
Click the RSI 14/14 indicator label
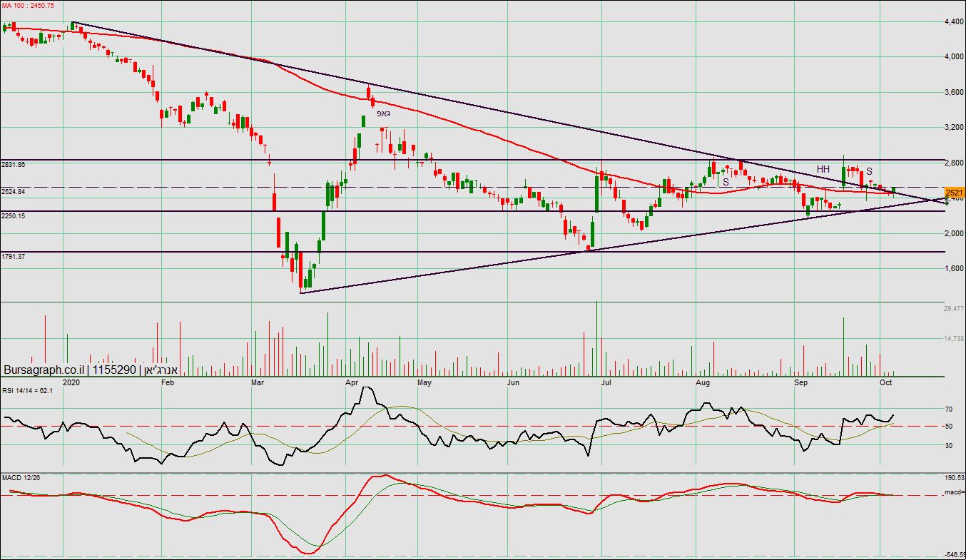click(x=26, y=390)
